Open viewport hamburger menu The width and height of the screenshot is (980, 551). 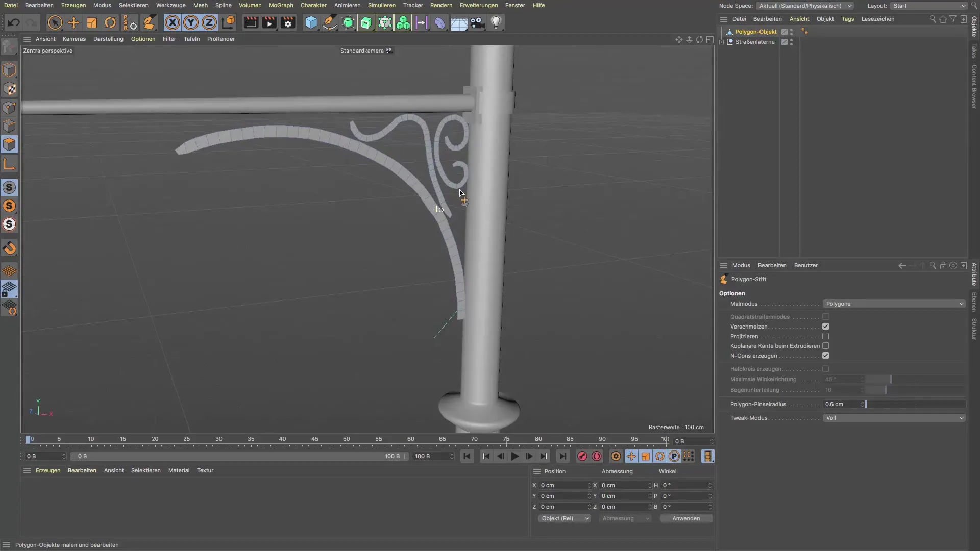27,39
